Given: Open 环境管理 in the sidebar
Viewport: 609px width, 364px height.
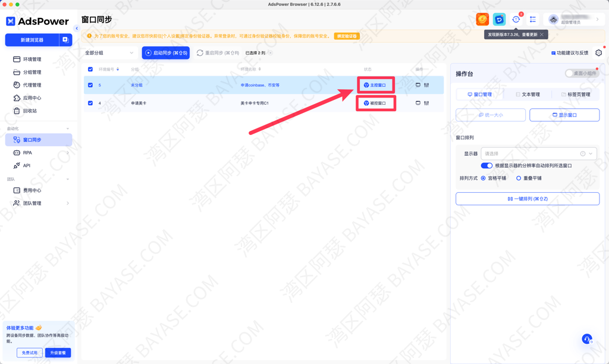Looking at the screenshot, I should click(x=32, y=59).
